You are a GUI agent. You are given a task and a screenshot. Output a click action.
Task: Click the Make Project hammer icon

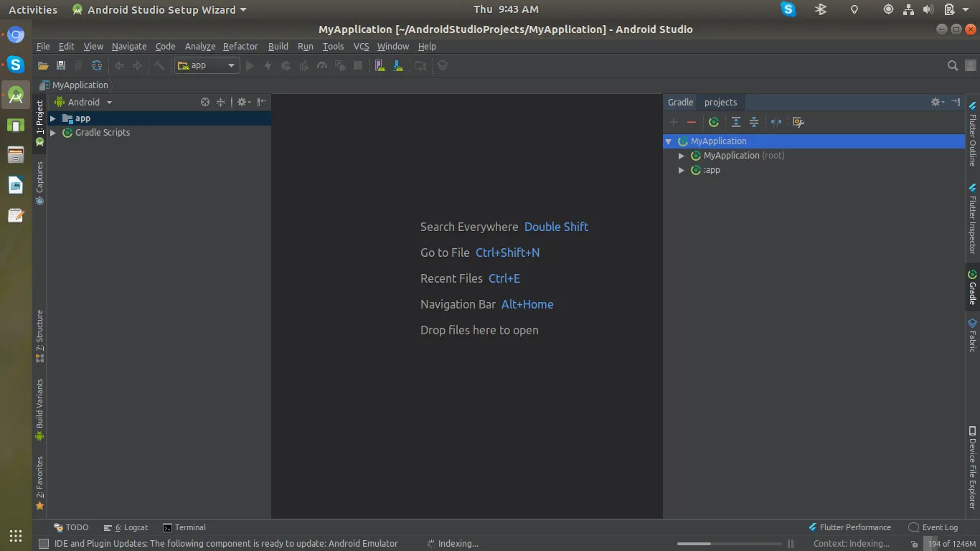pos(159,65)
